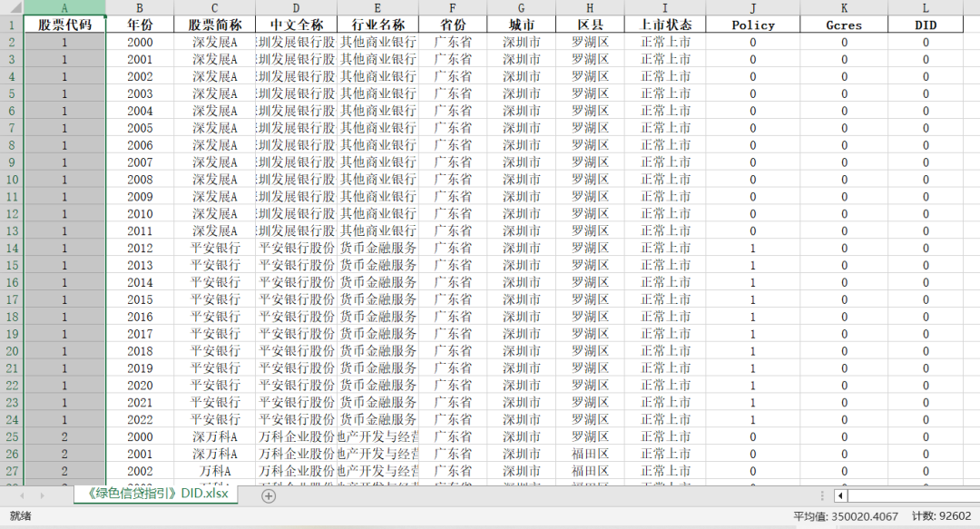This screenshot has height=529, width=980.
Task: Select row 14 header
Action: tap(12, 248)
